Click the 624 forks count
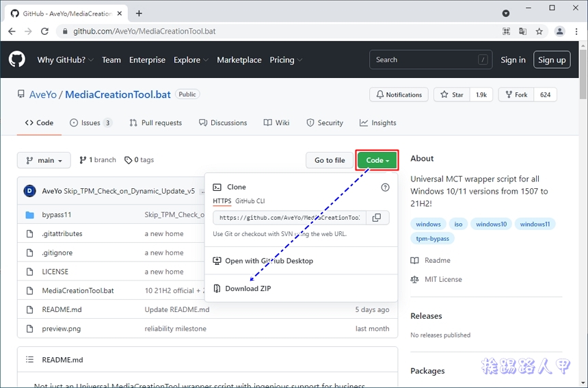The width and height of the screenshot is (588, 388). 545,94
